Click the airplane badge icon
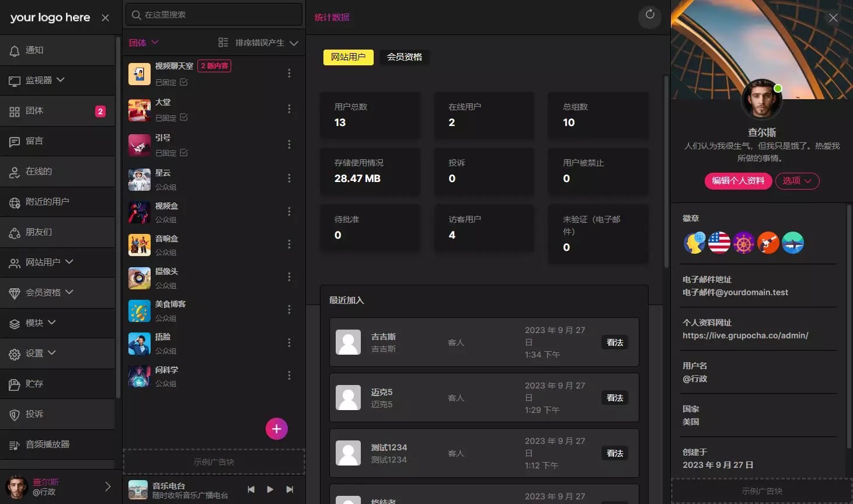Image resolution: width=853 pixels, height=504 pixels. click(793, 243)
